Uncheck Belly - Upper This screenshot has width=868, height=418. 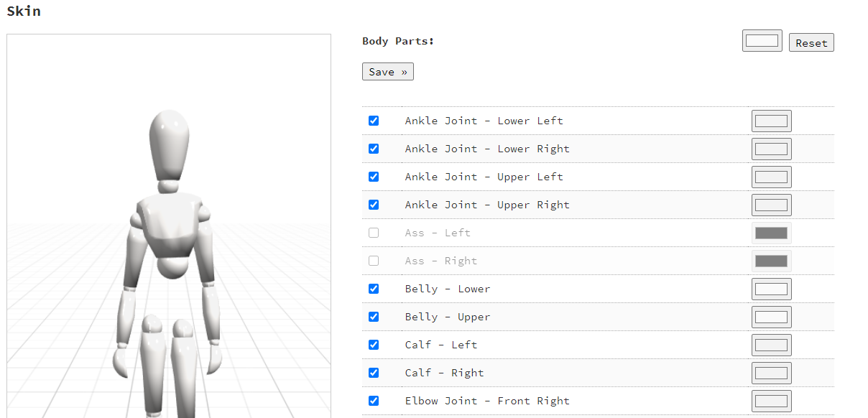tap(374, 317)
